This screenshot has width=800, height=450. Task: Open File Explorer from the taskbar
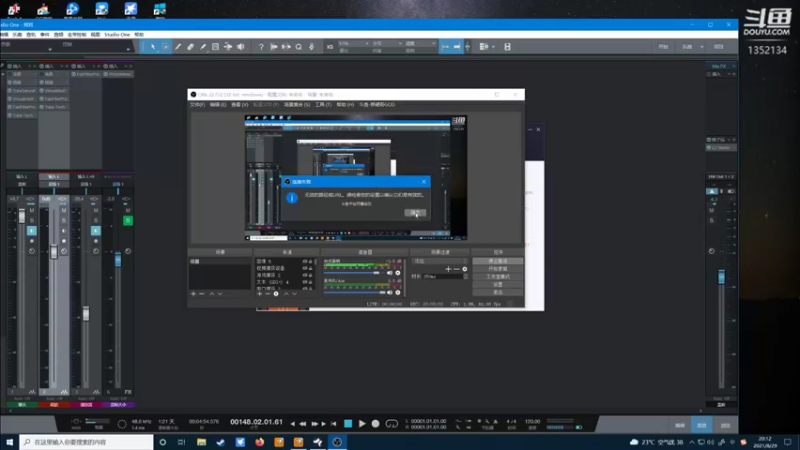tap(202, 442)
